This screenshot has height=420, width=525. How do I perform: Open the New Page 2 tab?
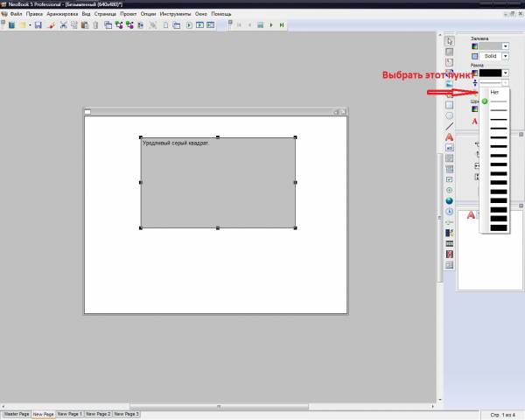98,413
